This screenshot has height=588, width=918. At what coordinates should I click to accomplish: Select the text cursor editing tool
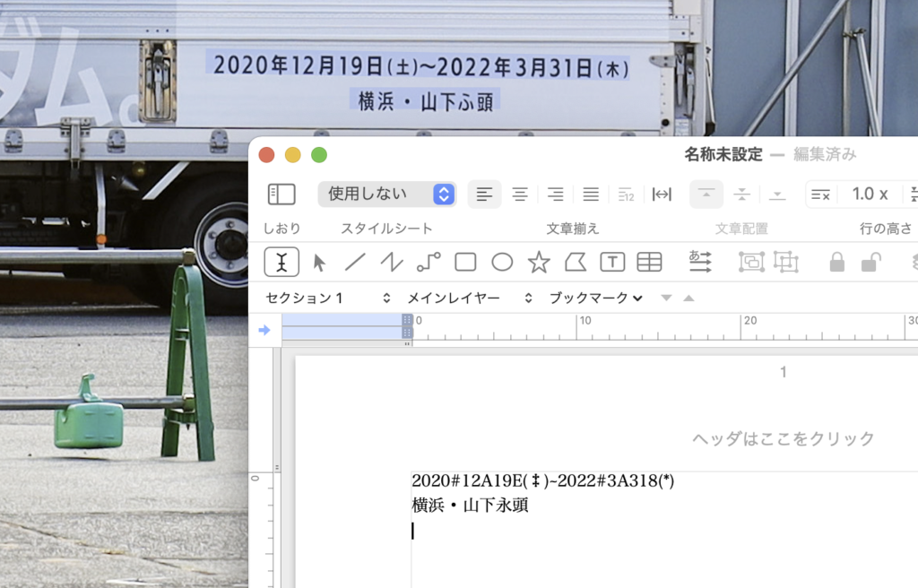281,262
